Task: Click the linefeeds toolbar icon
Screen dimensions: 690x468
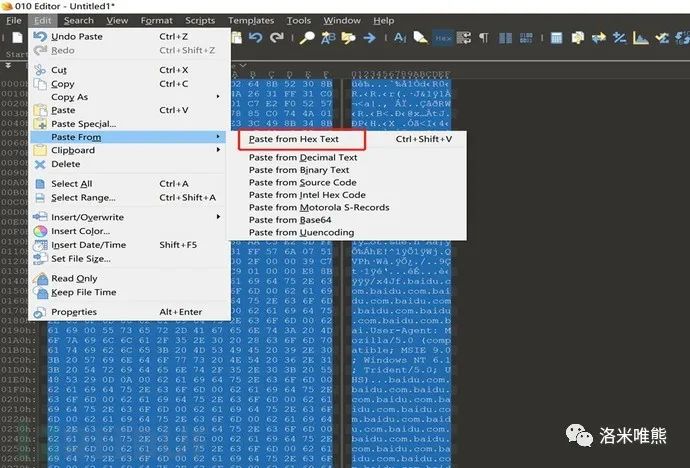Action: 464,38
